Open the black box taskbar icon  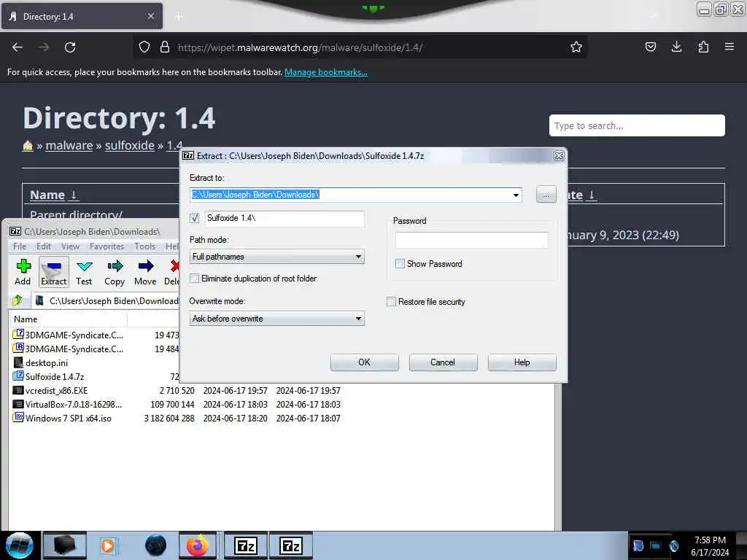[x=65, y=545]
